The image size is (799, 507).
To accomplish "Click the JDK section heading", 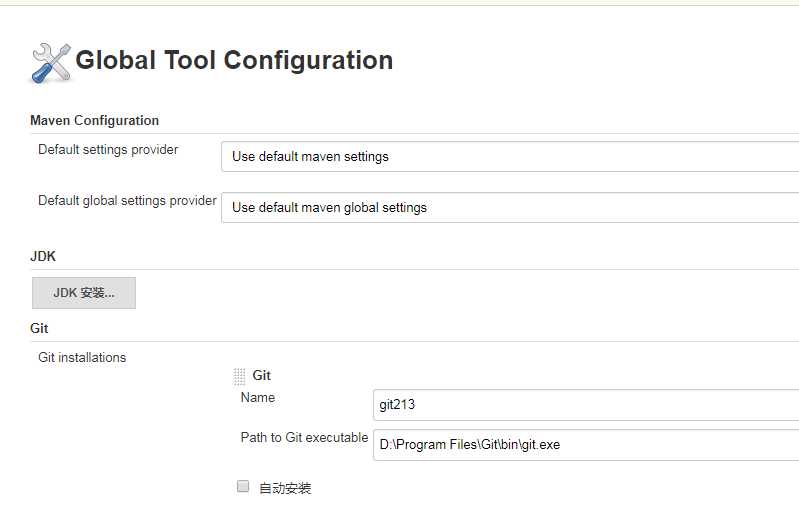I will [43, 256].
